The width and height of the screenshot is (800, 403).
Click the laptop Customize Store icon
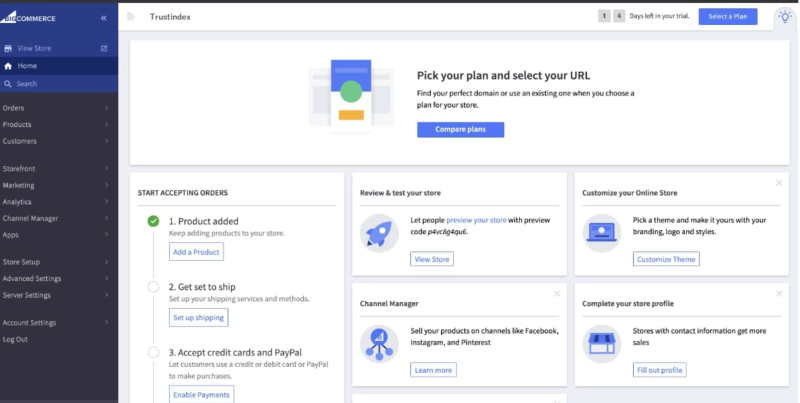[602, 232]
